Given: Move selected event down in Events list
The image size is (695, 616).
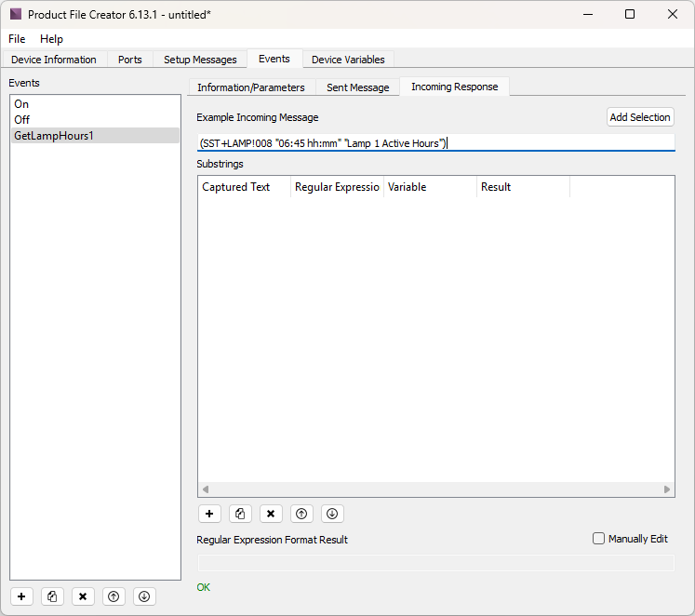Looking at the screenshot, I should pos(143,596).
